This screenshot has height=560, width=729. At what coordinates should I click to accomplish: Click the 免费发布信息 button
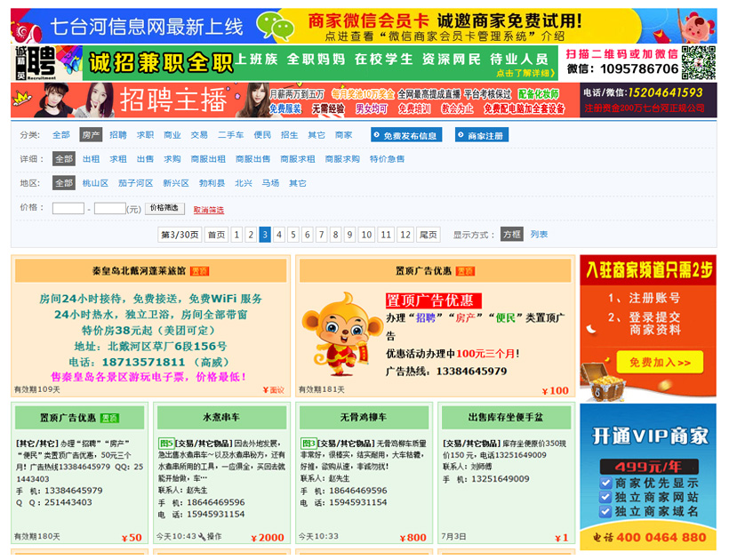tap(405, 136)
